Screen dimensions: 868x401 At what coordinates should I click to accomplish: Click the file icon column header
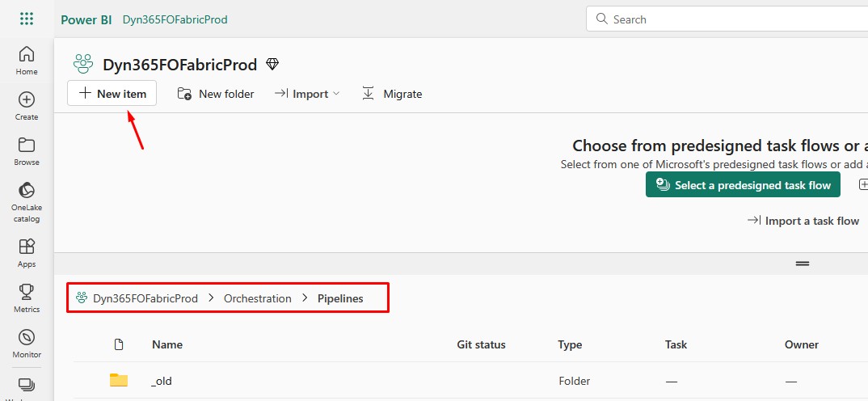point(118,344)
